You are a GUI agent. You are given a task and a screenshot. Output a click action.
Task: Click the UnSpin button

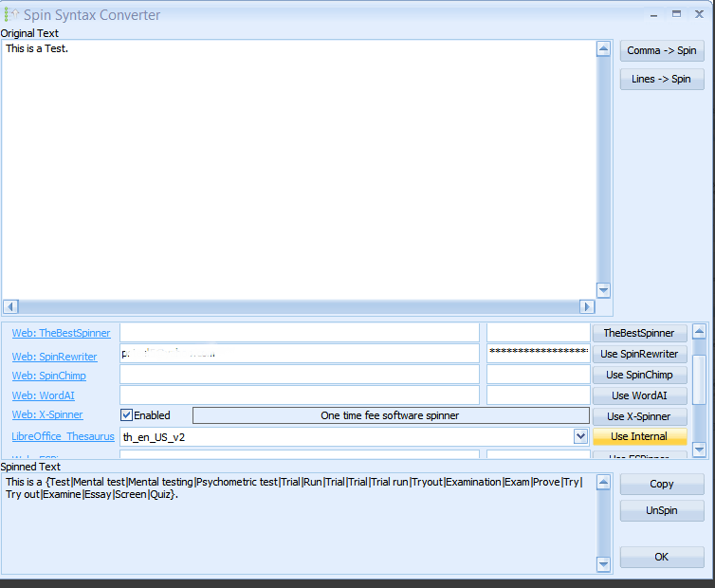pos(661,510)
